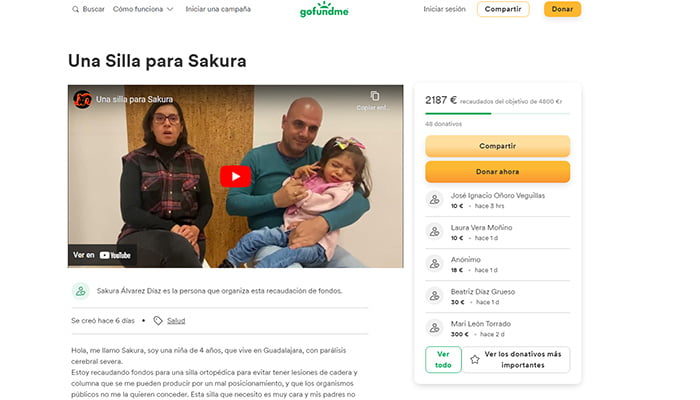Click the header Donar button
Viewport: 700px width, 400px height.
(562, 9)
